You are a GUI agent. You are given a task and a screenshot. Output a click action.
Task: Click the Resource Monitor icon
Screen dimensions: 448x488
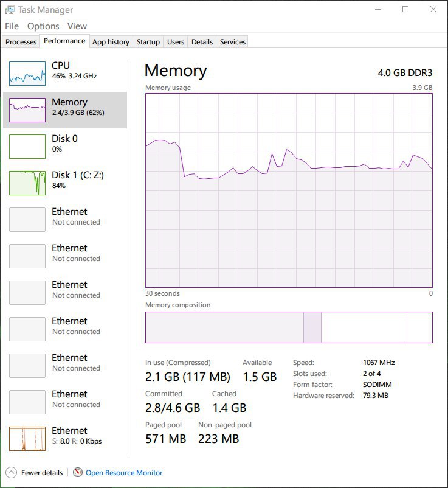78,472
